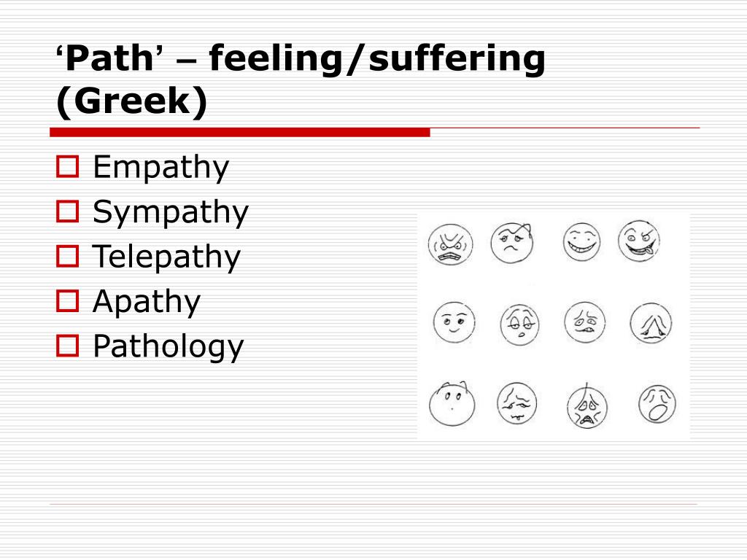Select the blank face with tiny dot eyes

coord(452,404)
